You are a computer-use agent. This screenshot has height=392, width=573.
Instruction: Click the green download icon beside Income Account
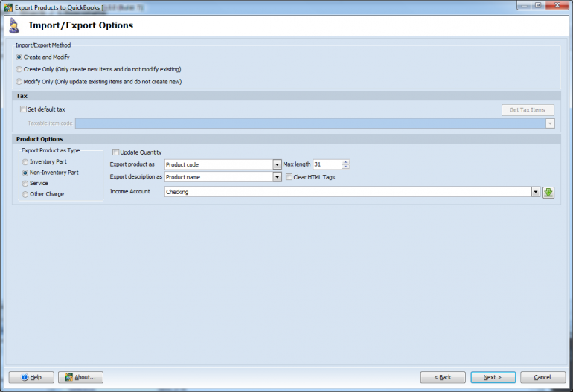click(x=548, y=192)
